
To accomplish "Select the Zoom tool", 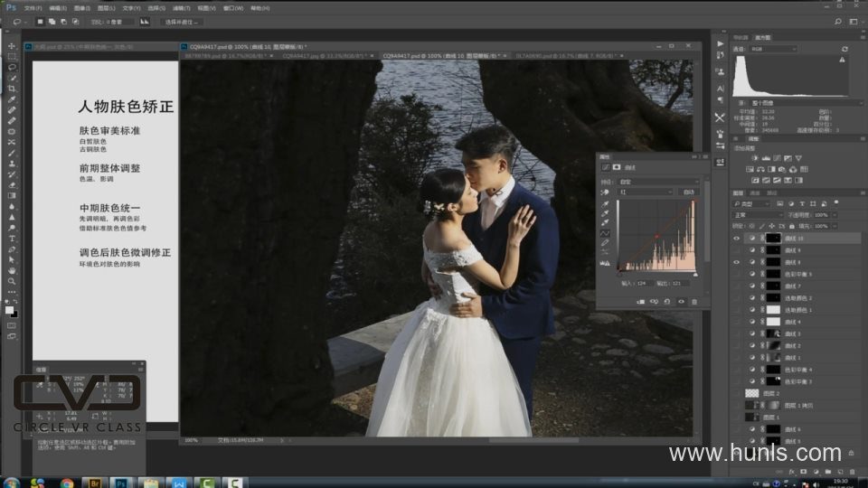I will point(12,281).
